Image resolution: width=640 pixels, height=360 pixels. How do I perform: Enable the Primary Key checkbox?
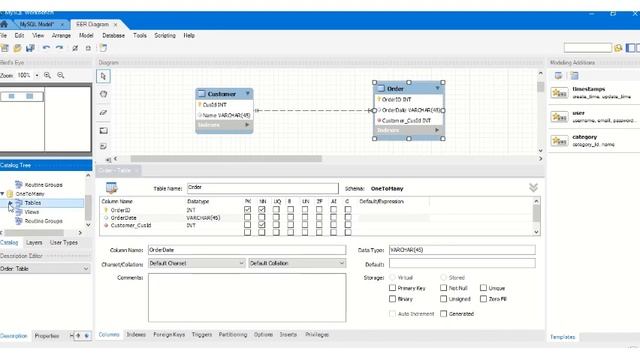click(392, 288)
